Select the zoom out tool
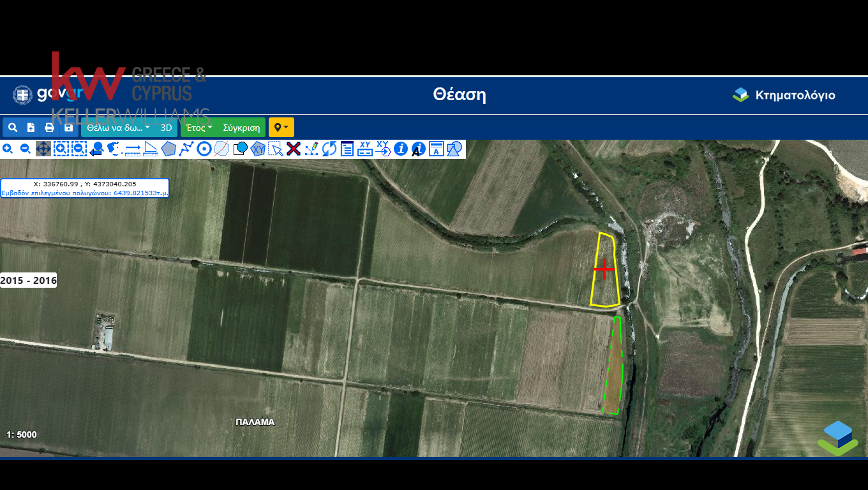868x490 pixels. (x=26, y=149)
